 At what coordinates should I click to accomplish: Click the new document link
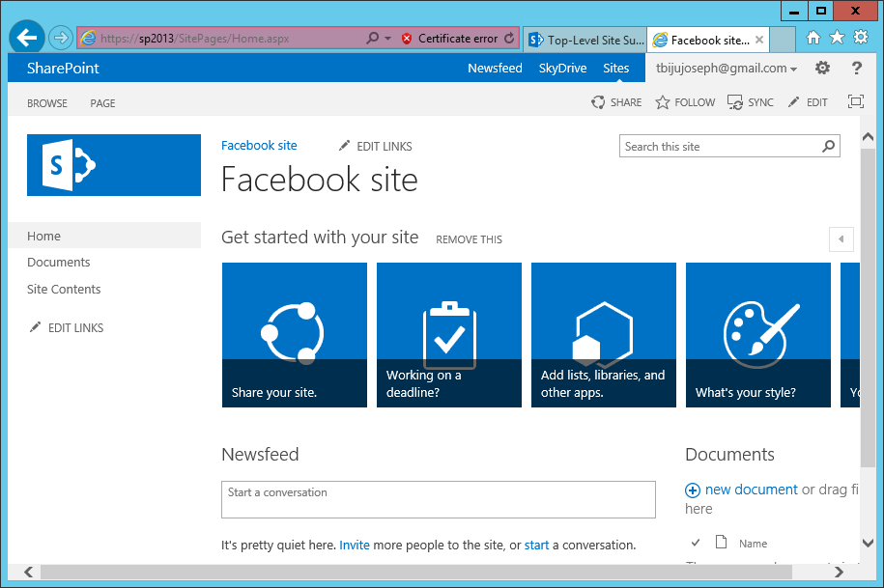tap(751, 490)
